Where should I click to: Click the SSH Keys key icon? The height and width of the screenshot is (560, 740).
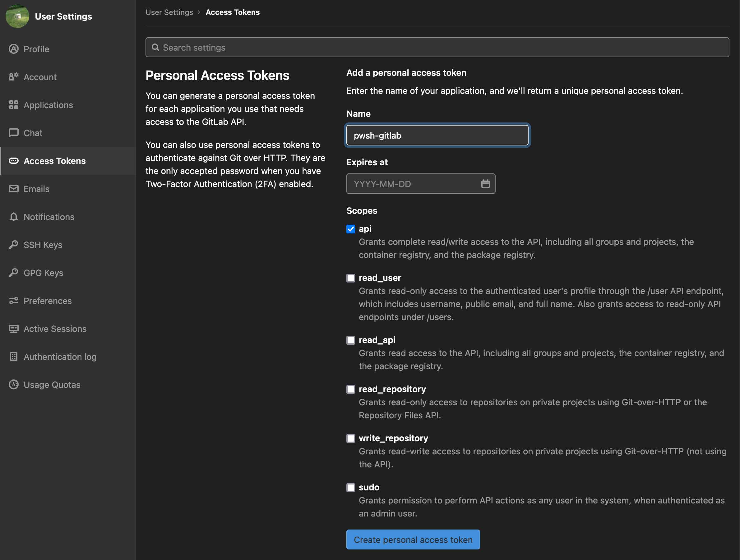click(13, 245)
